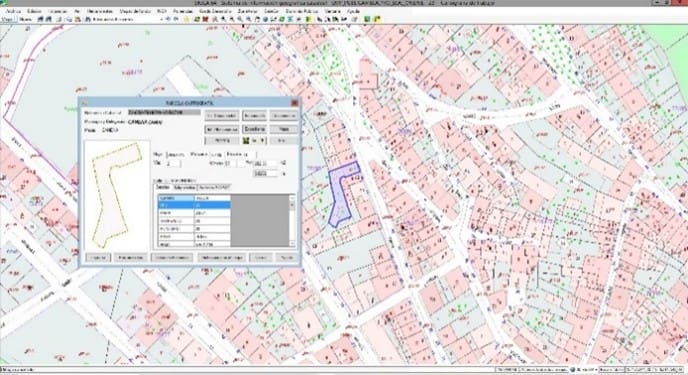The height and width of the screenshot is (375, 688).
Task: Click the parcel outline preview in dialog
Action: click(x=117, y=195)
